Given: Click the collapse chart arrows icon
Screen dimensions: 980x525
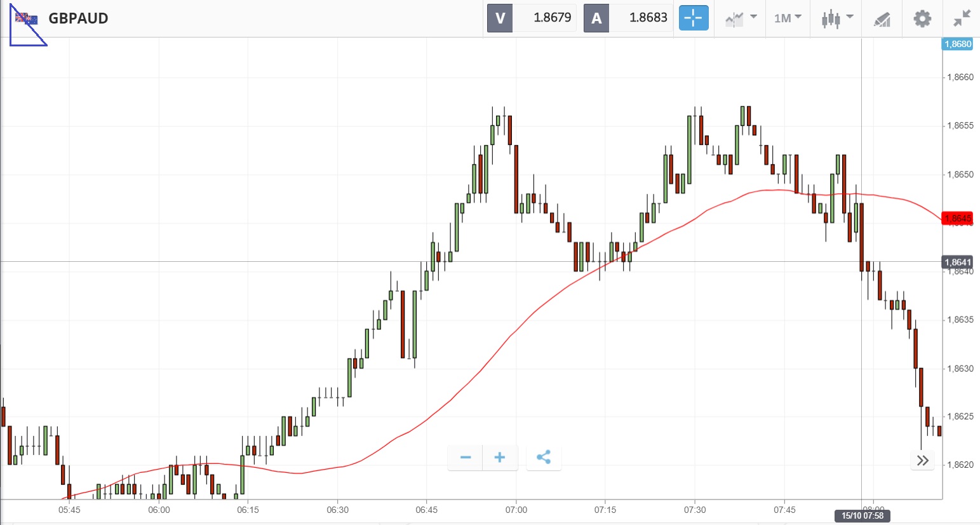Looking at the screenshot, I should point(962,18).
